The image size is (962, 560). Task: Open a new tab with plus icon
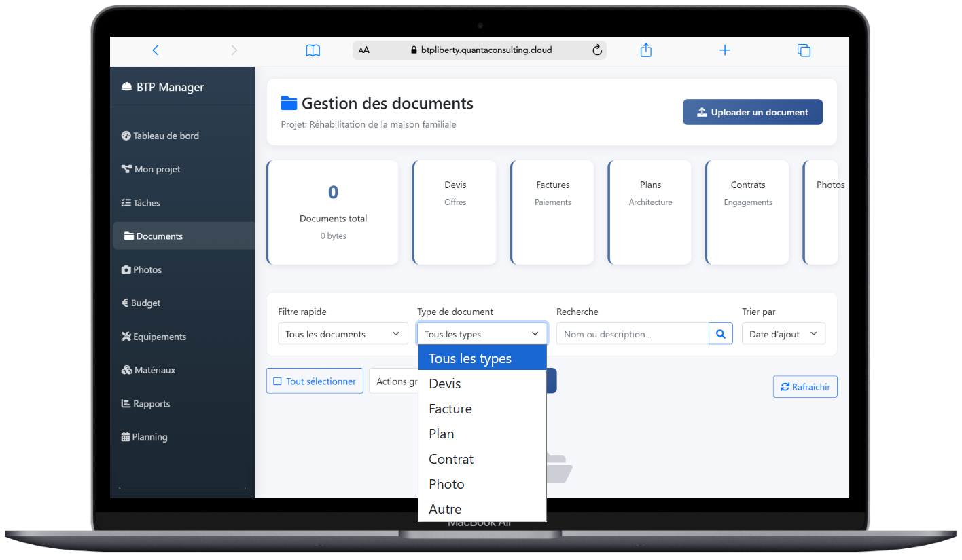click(725, 50)
